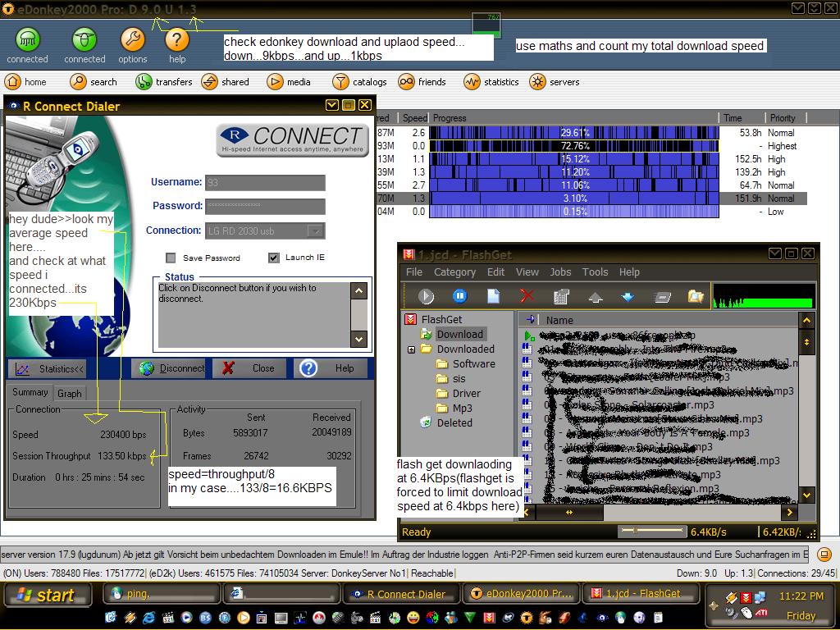Click the dialer Help button
840x630 pixels.
(331, 368)
